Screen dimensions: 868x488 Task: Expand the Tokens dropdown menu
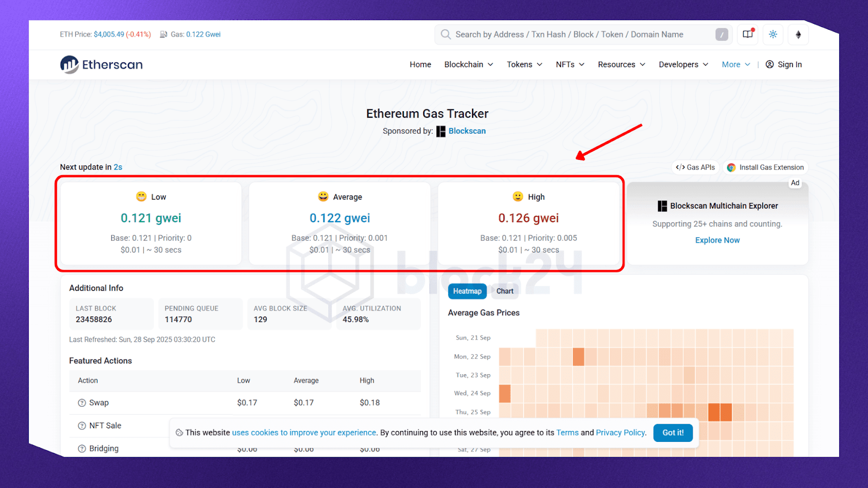[524, 65]
